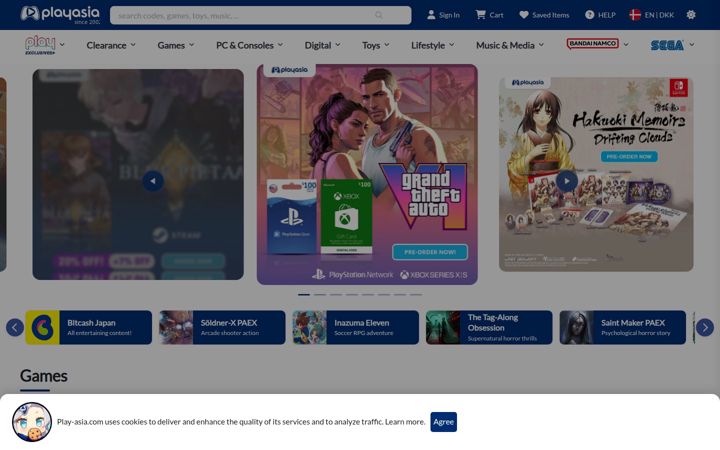Open the Digital menu
The image size is (720, 450).
coord(318,45)
